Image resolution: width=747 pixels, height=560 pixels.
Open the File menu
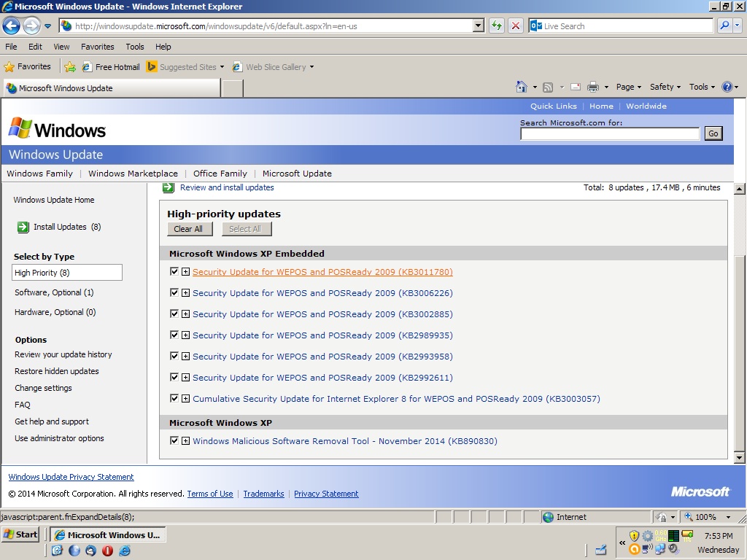(x=11, y=47)
